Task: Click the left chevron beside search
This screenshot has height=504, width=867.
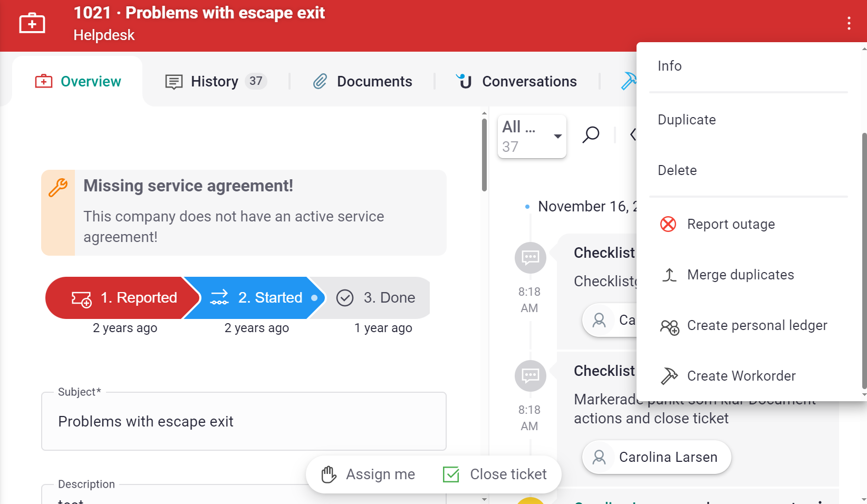Action: point(633,135)
